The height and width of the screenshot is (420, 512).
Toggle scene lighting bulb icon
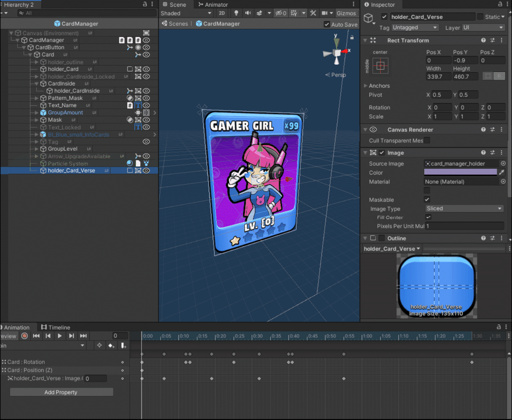pyautogui.click(x=236, y=13)
